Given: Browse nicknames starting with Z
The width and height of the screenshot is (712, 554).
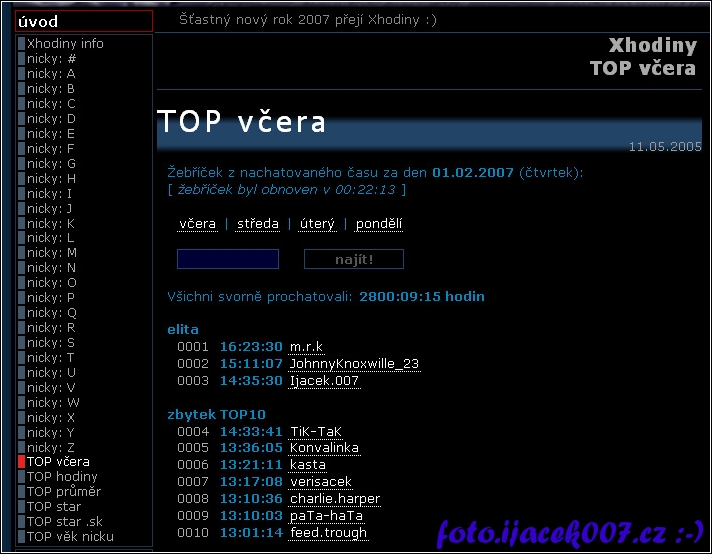Looking at the screenshot, I should pos(51,447).
